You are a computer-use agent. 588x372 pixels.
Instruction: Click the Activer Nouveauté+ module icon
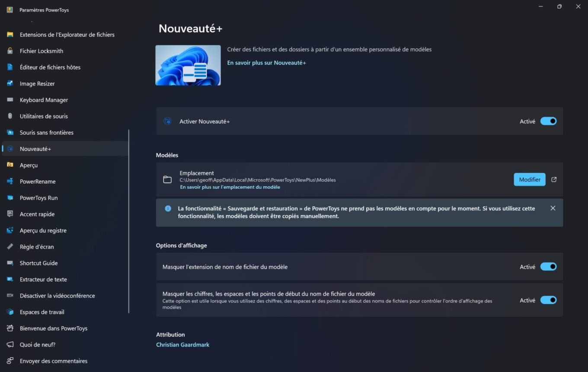click(x=167, y=121)
